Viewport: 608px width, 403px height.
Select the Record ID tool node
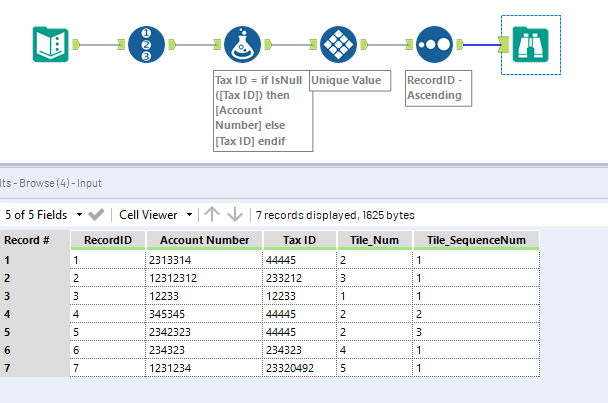tap(148, 45)
